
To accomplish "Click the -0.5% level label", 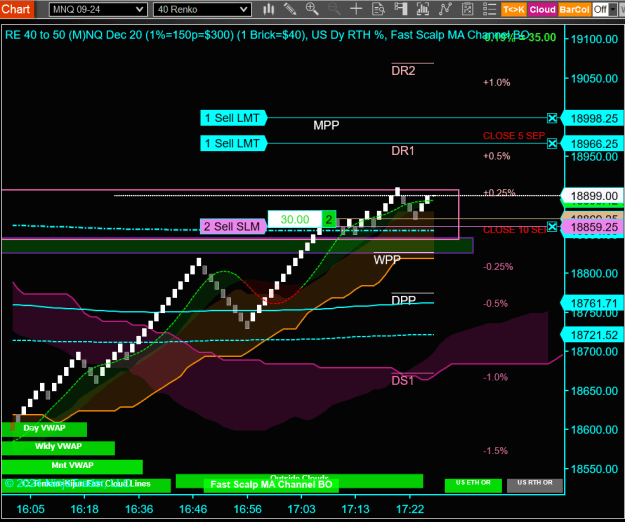I will 495,304.
